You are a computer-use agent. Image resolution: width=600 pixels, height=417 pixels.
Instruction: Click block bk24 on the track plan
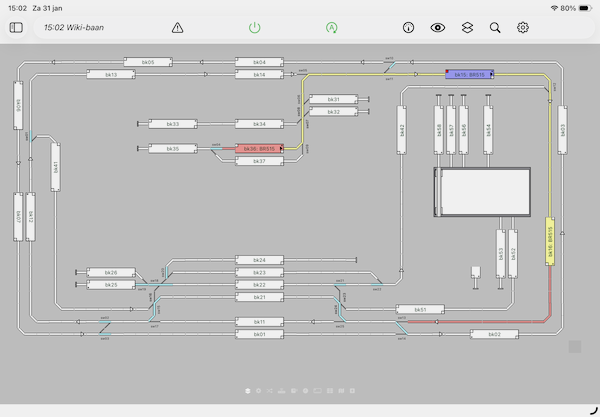pyautogui.click(x=260, y=260)
